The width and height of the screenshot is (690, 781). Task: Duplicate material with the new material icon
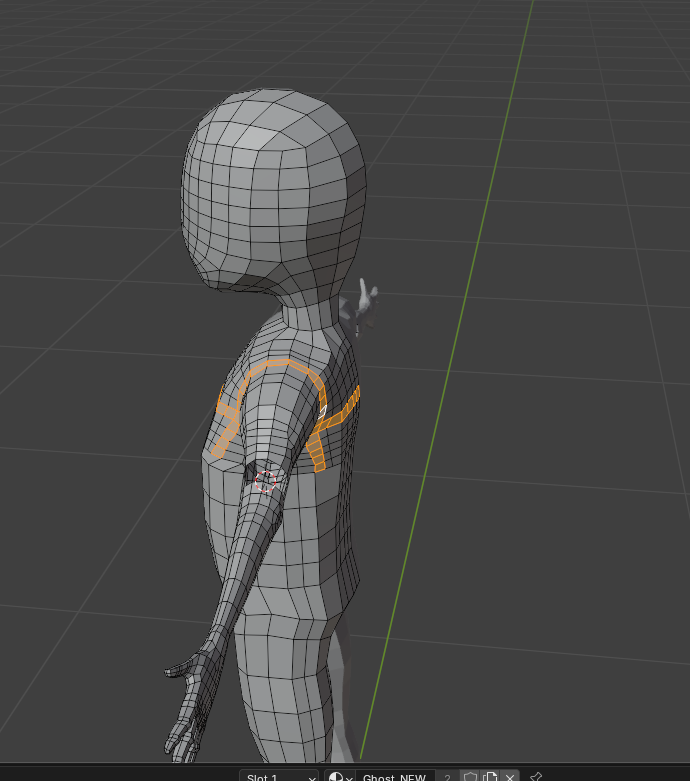[x=490, y=776]
